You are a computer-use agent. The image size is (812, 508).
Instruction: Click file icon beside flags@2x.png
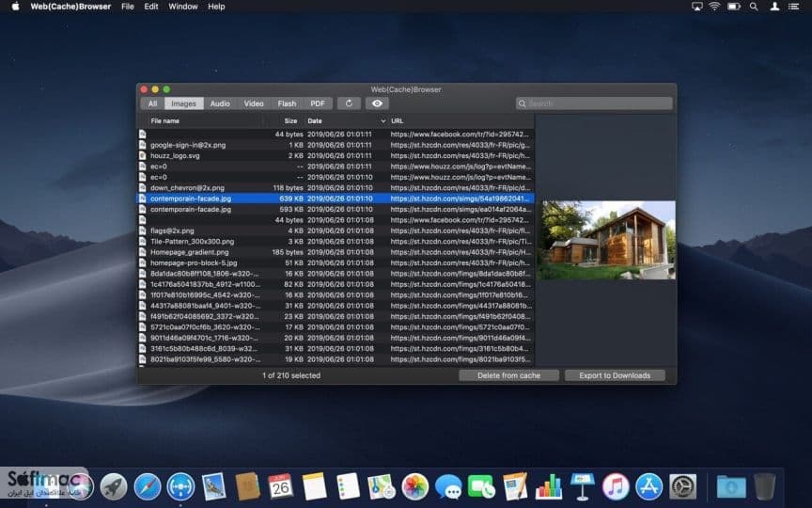tap(143, 230)
